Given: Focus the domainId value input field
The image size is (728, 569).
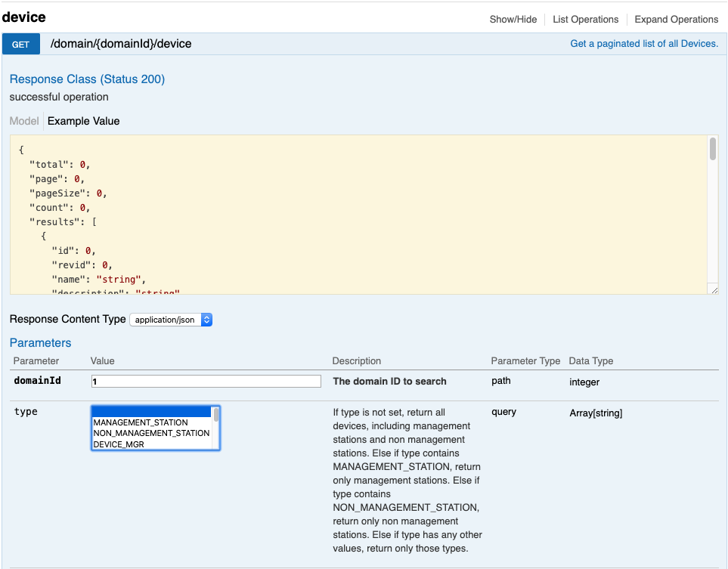Looking at the screenshot, I should click(206, 382).
